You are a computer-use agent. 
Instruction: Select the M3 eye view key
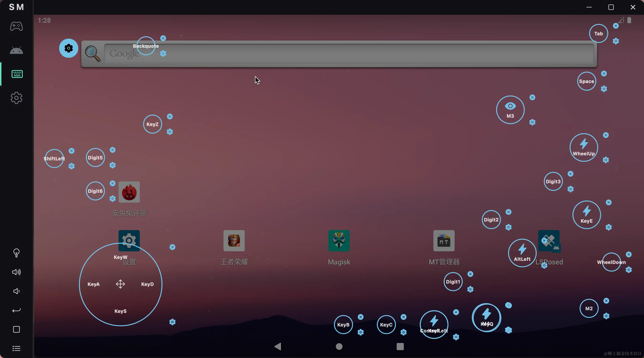(510, 110)
